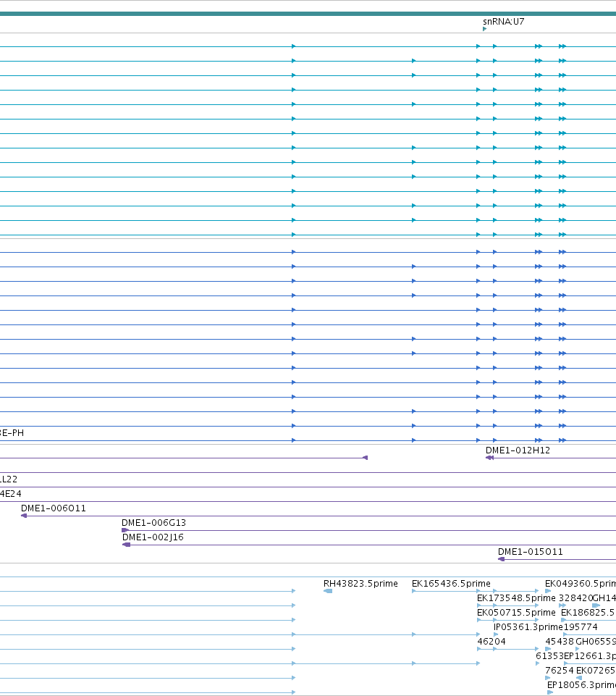This screenshot has height=696, width=616.
Task: Open the DME1-006O11 clone label
Action: 54,508
